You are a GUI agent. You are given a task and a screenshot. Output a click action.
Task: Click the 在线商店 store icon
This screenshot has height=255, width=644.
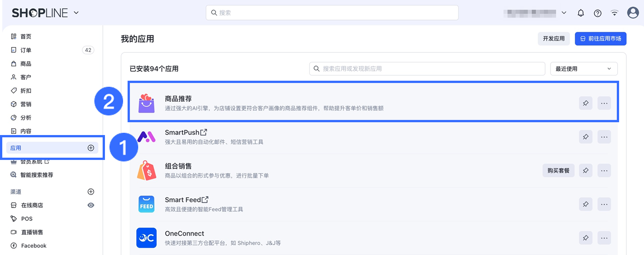tap(14, 205)
